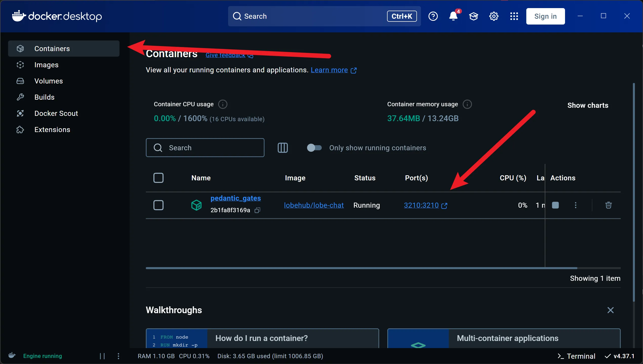
Task: Close the Walkthroughs section
Action: click(x=610, y=310)
